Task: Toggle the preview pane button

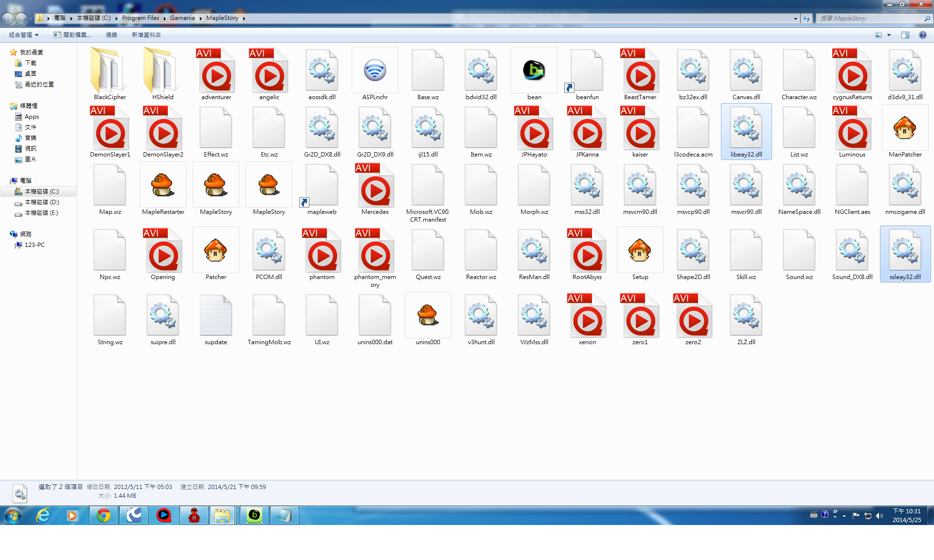Action: pyautogui.click(x=905, y=35)
